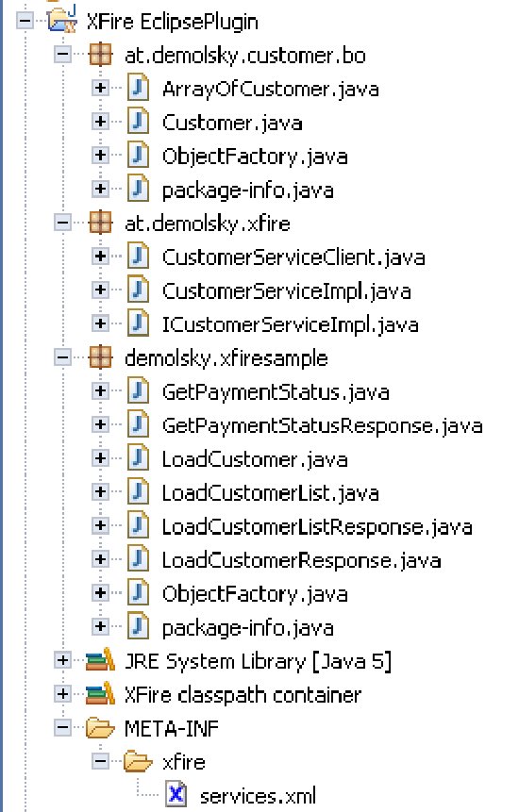Screen dimensions: 519x812
Task: Collapse the at.demolsky.xfire package
Action: click(62, 223)
